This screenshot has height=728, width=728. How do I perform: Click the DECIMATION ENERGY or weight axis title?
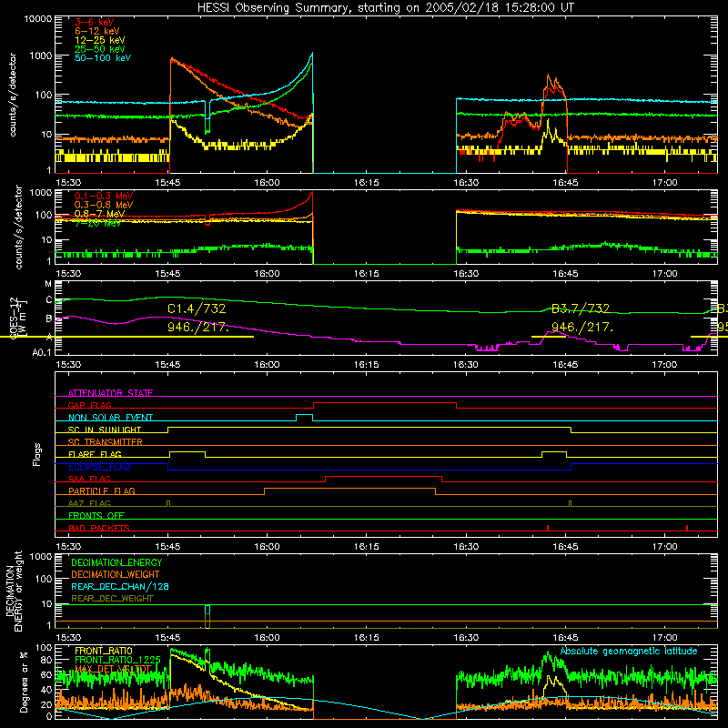coord(14,591)
